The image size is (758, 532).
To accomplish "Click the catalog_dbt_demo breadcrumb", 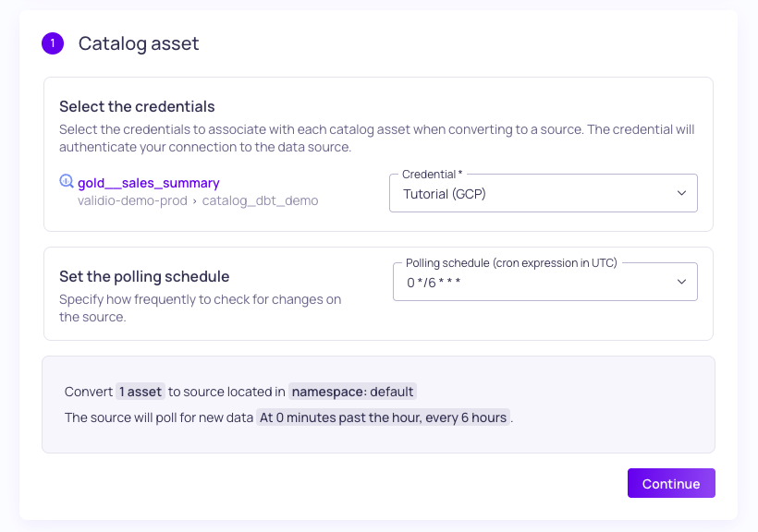I will [x=260, y=199].
